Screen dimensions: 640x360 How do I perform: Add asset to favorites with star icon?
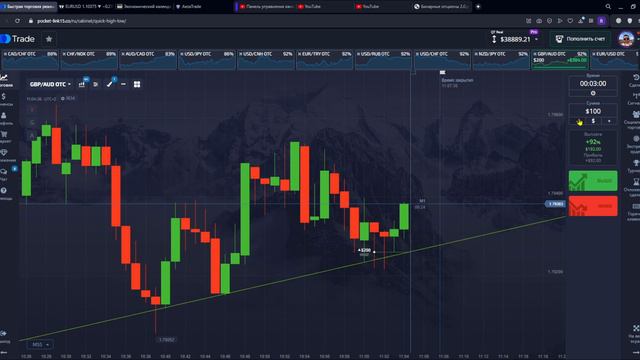(x=49, y=39)
